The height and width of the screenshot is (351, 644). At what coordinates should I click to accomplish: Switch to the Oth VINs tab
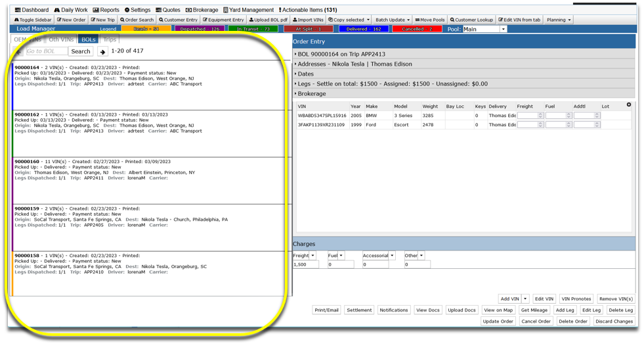point(61,39)
